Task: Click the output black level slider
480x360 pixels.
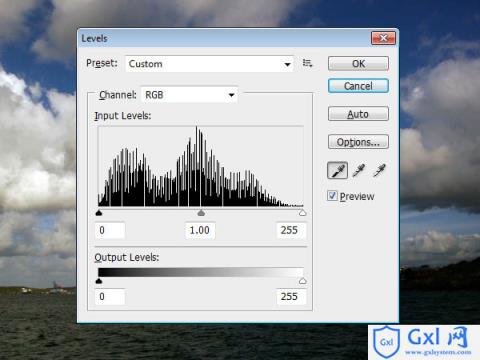Action: (x=99, y=281)
